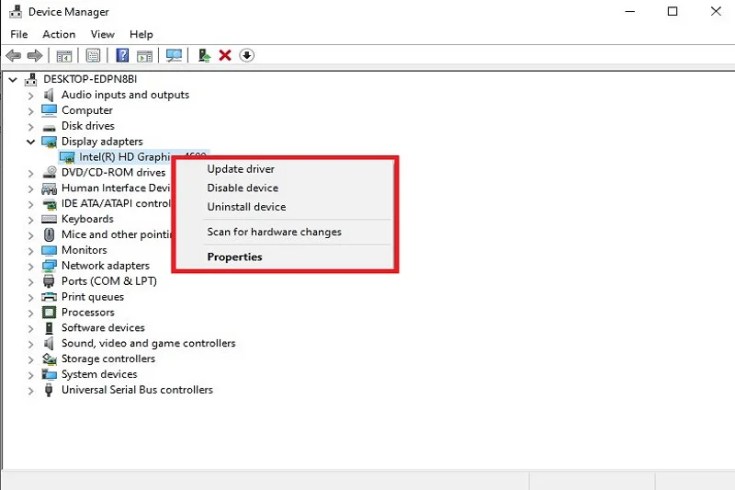Choose Update driver from context menu
Screen dimensions: 735x490
(x=240, y=169)
